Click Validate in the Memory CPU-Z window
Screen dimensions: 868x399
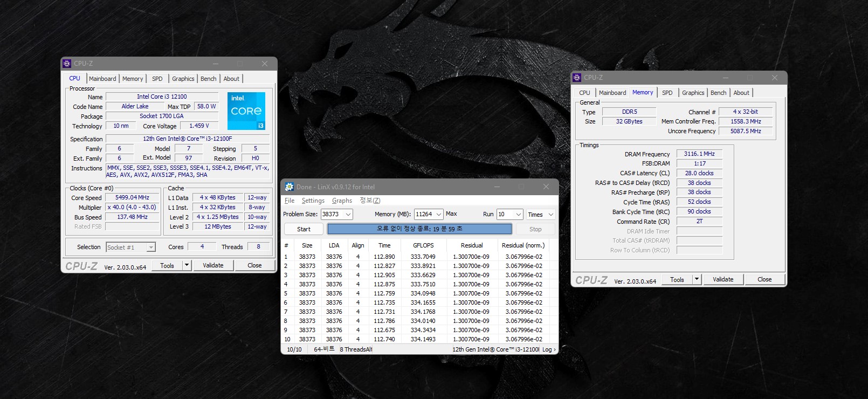(723, 279)
